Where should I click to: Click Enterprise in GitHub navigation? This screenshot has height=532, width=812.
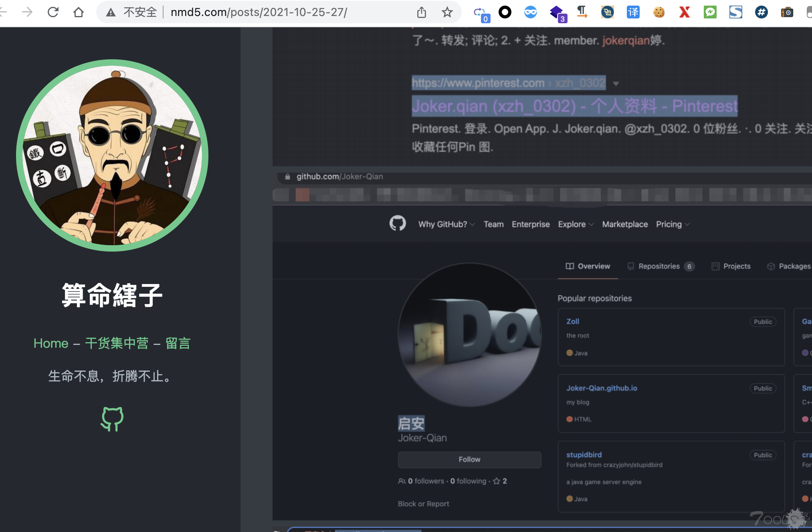pos(531,224)
